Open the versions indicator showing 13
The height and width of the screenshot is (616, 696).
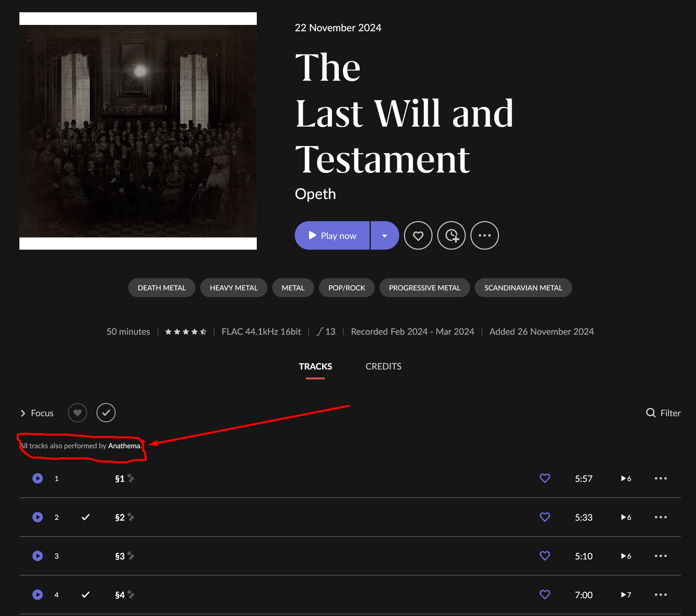click(326, 332)
